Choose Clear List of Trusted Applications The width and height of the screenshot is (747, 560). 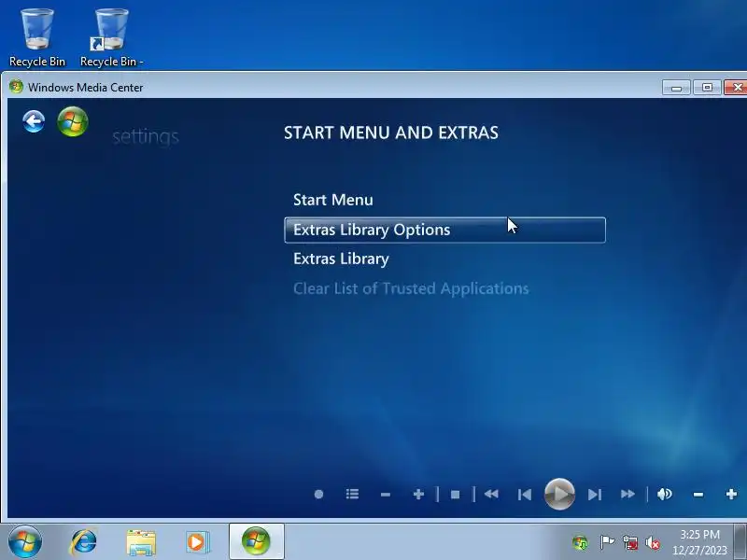(x=411, y=288)
